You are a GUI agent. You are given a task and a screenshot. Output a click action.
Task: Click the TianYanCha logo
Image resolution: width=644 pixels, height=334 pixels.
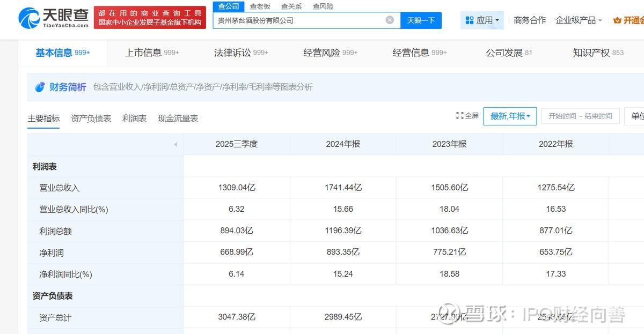pyautogui.click(x=54, y=18)
